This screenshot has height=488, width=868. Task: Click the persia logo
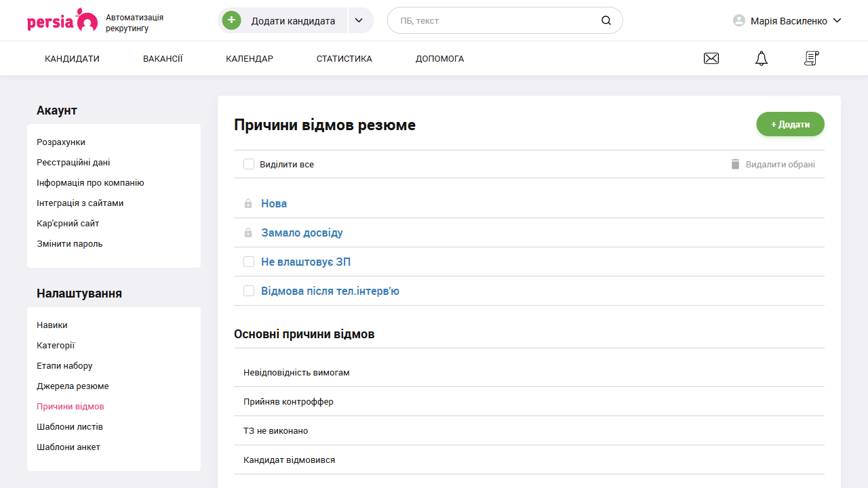tap(62, 20)
